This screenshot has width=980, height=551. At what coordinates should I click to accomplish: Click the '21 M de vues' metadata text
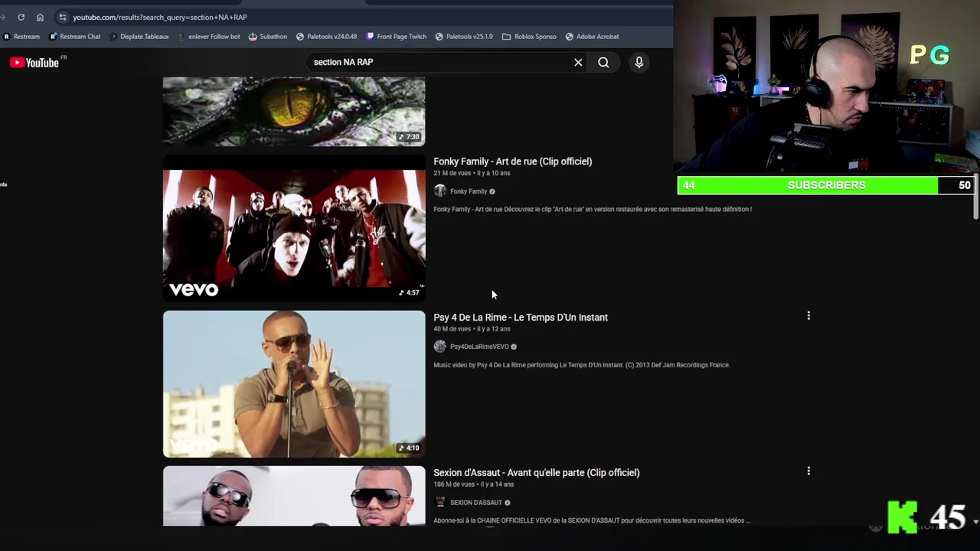point(452,173)
